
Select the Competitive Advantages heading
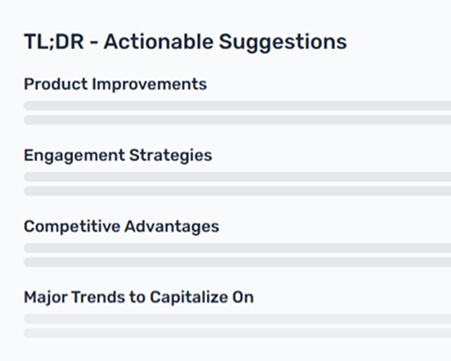121,227
